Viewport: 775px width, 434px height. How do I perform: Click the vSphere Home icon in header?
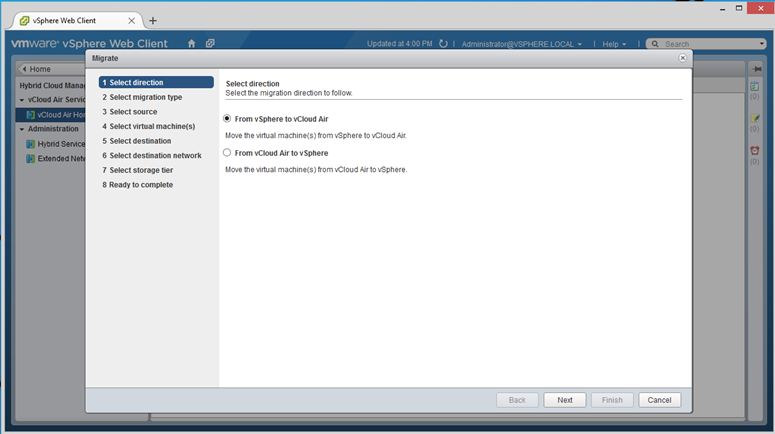[x=191, y=44]
